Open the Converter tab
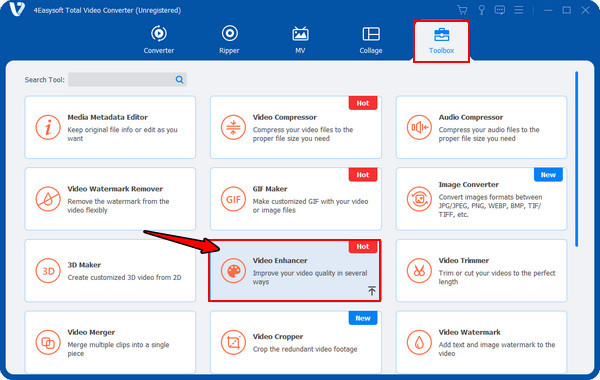 point(158,40)
